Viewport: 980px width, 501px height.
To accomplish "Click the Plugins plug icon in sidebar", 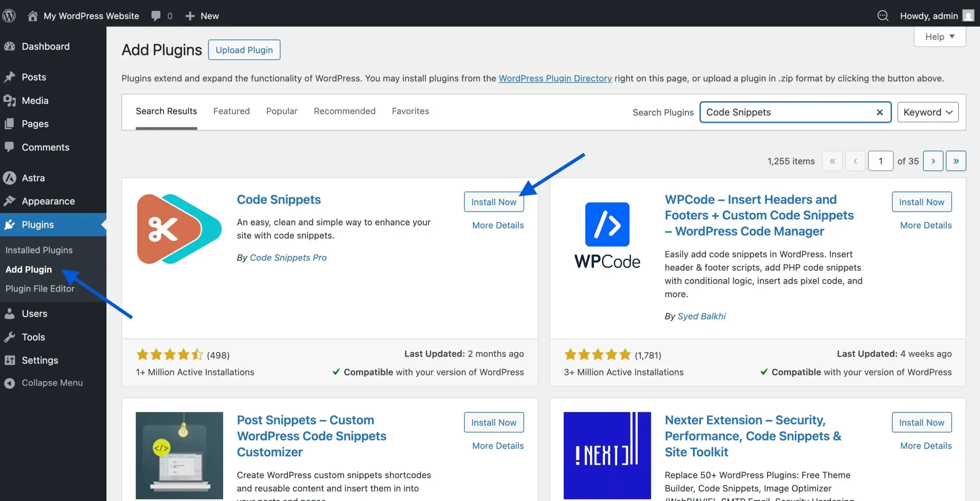I will (10, 224).
